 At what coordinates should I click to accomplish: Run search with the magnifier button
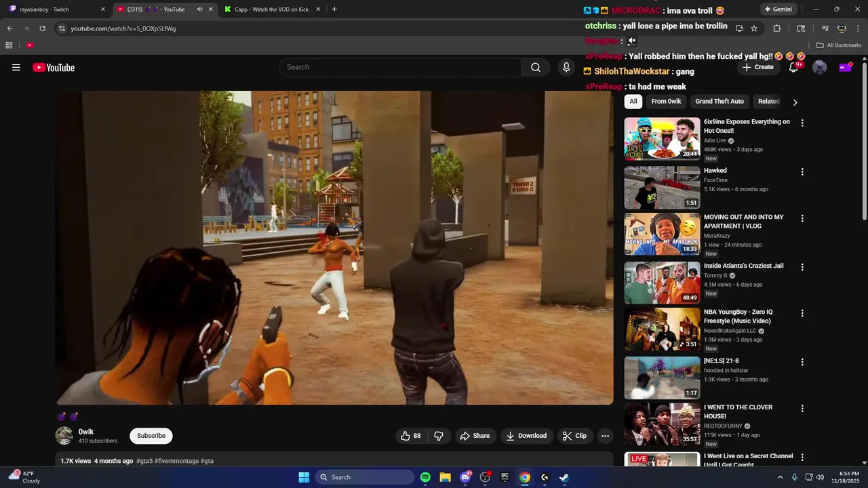(x=536, y=67)
